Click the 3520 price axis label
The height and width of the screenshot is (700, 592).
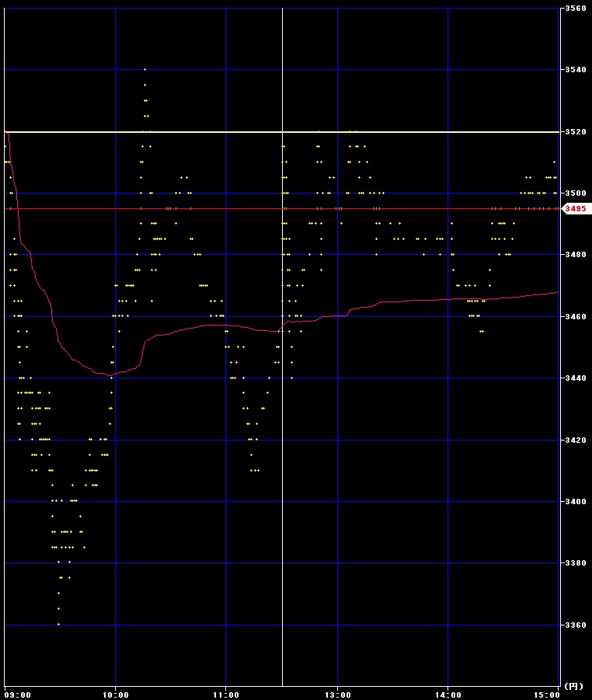(576, 132)
